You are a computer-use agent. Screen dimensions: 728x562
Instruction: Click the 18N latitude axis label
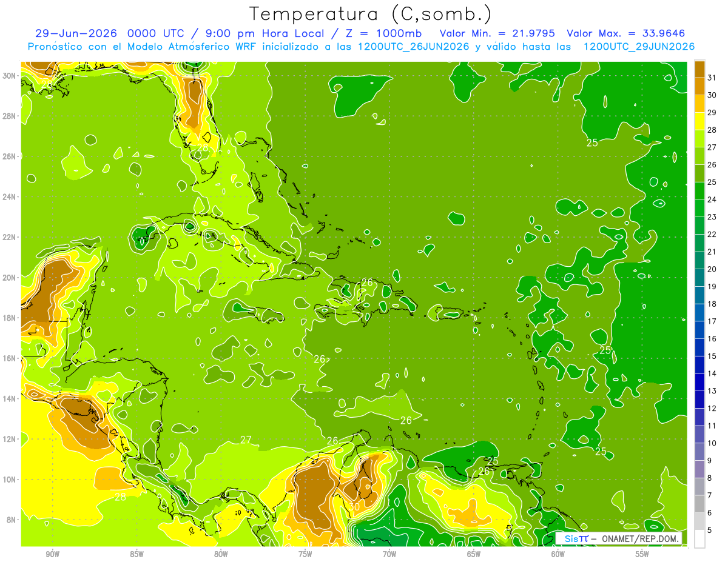coord(8,318)
